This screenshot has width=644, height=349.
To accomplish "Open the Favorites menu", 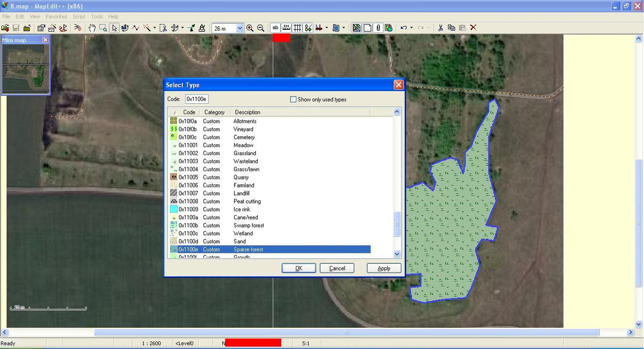I will [56, 17].
